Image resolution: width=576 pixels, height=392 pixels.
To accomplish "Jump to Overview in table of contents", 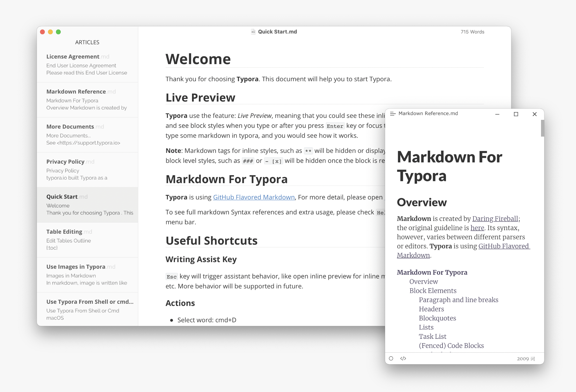I will [424, 282].
